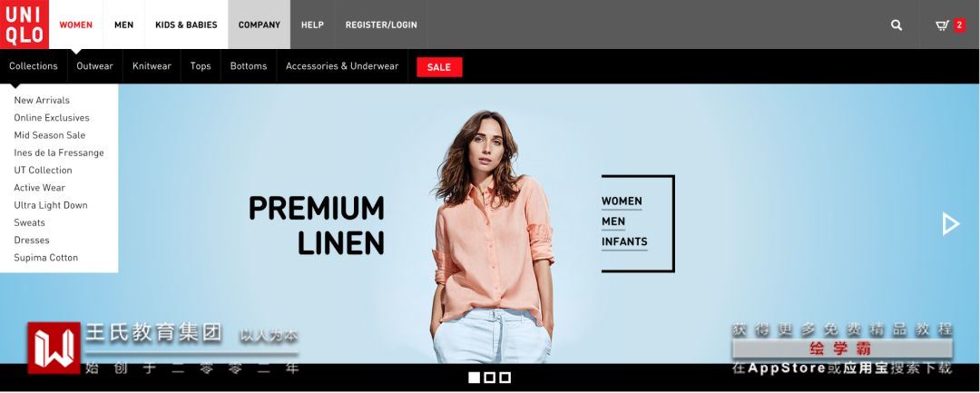Select the second carousel indicator square
Viewport: 980px width, 393px height.
[x=489, y=378]
